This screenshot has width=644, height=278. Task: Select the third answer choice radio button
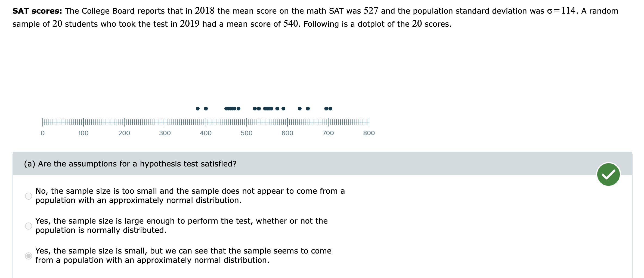click(x=28, y=255)
